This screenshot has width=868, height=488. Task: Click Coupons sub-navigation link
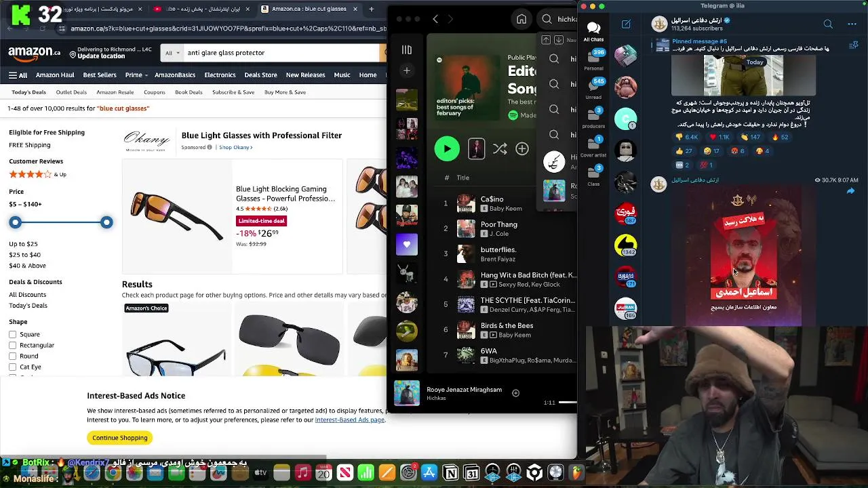[155, 92]
